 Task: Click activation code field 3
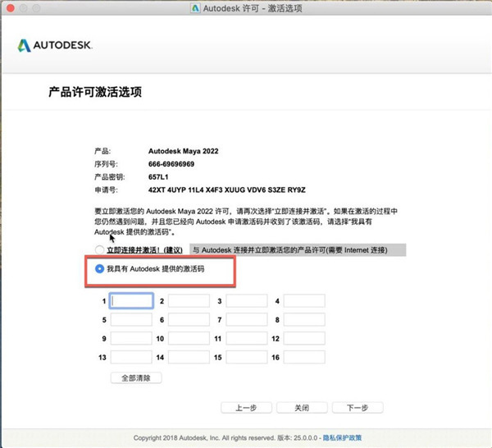click(x=247, y=301)
